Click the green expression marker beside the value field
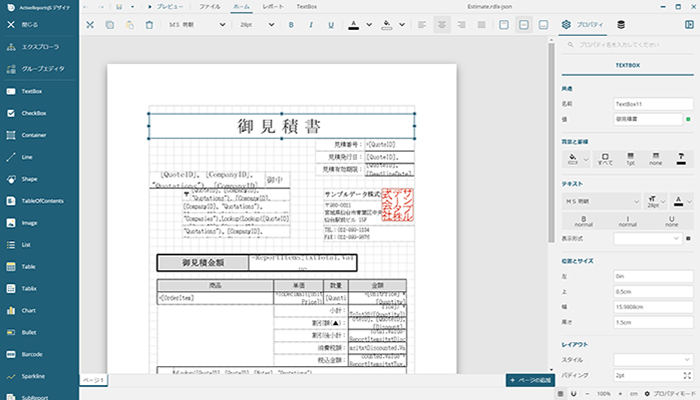This screenshot has height=400, width=700. 688,119
